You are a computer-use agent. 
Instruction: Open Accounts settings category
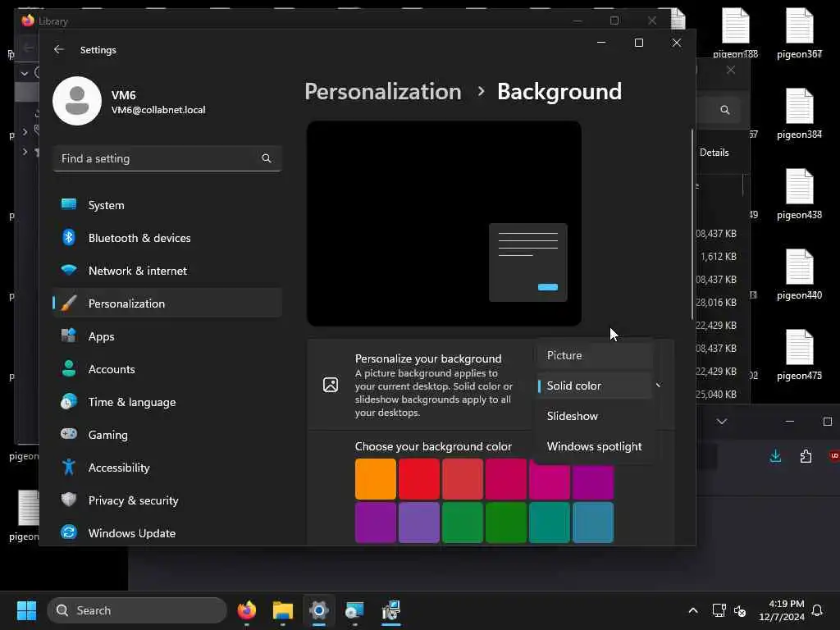pyautogui.click(x=167, y=368)
